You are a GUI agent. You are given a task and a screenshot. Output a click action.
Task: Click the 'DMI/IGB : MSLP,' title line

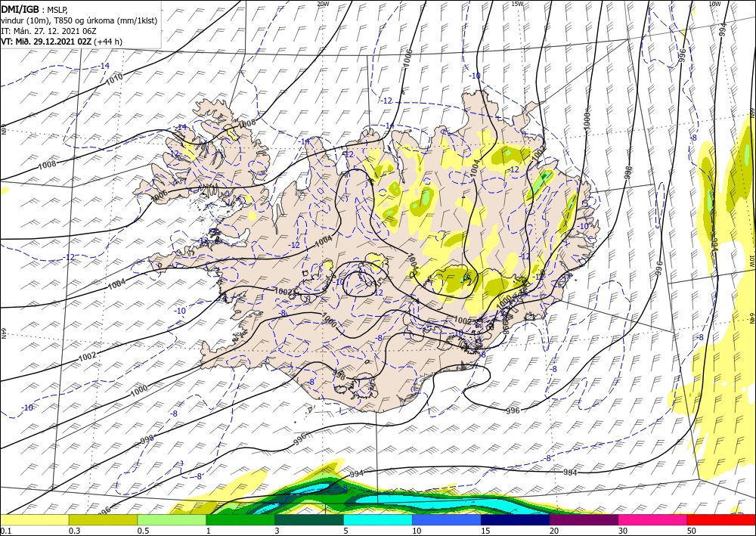coord(35,9)
